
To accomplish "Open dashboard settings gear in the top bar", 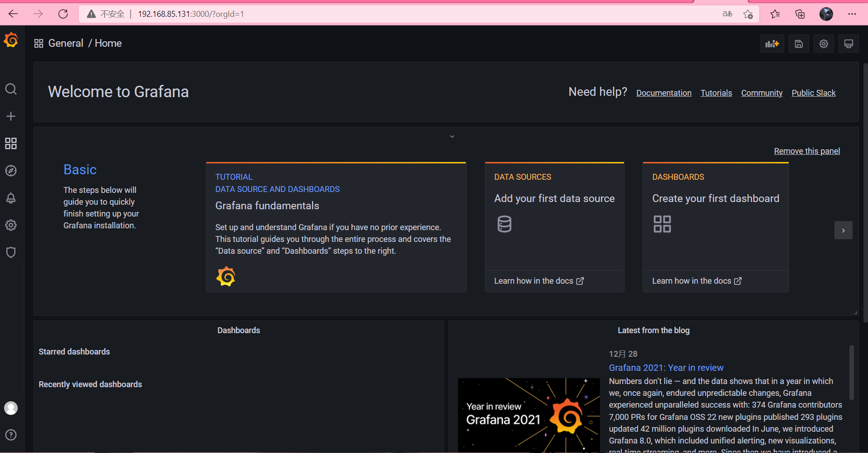I will (824, 44).
